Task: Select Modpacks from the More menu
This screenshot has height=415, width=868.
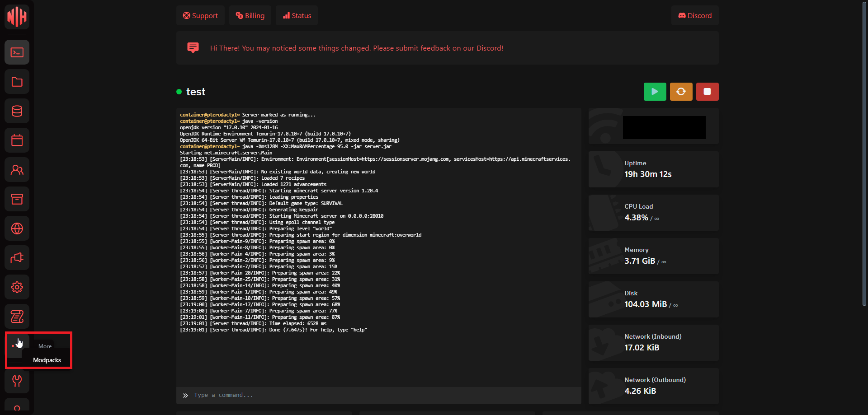Action: (x=47, y=360)
